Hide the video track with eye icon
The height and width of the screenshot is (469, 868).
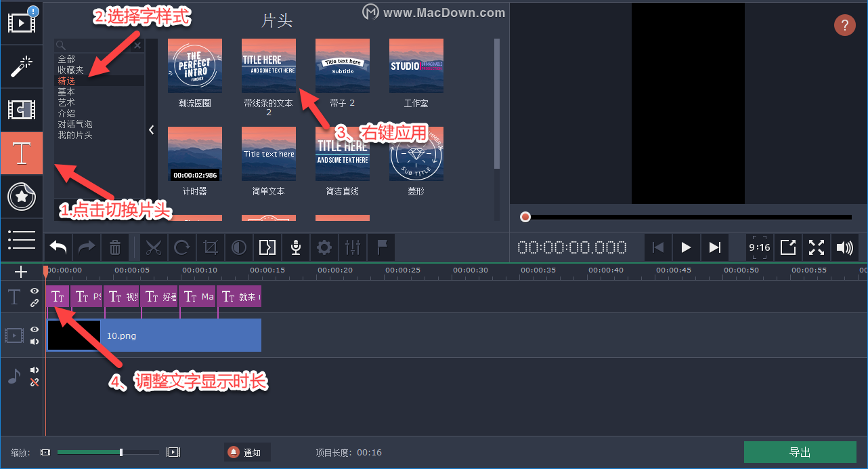tap(35, 329)
